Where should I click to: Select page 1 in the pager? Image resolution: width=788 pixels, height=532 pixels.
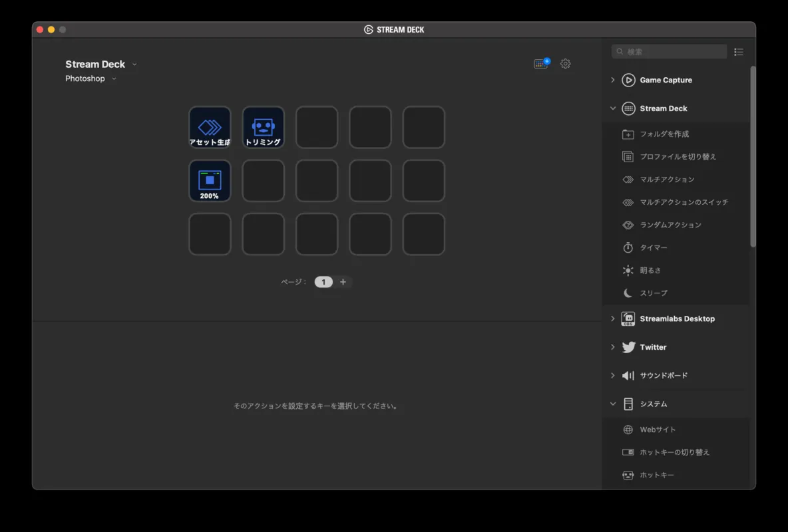[x=323, y=282]
